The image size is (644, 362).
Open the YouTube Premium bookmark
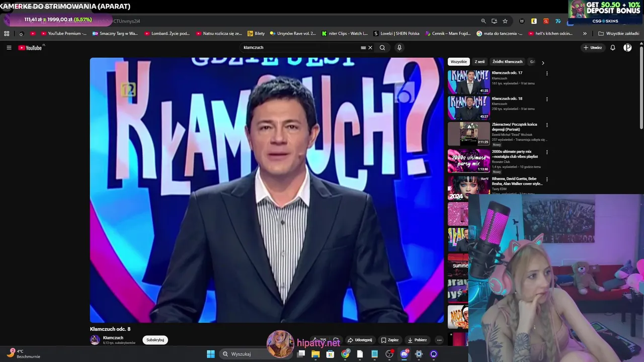click(63, 34)
